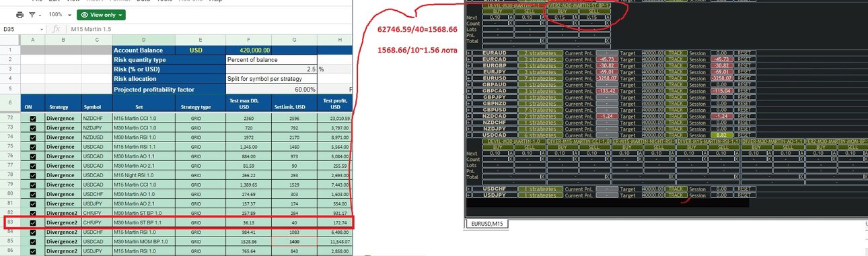Toggle ON checkbox for NZDJPY M30 Martin CCI row
Viewport: 868px width, 256px height.
[x=33, y=127]
